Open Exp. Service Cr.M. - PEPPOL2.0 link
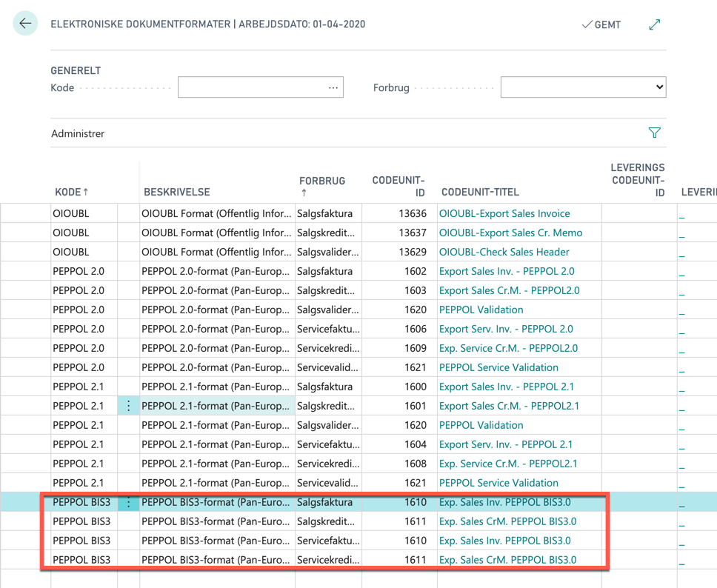 [x=508, y=348]
